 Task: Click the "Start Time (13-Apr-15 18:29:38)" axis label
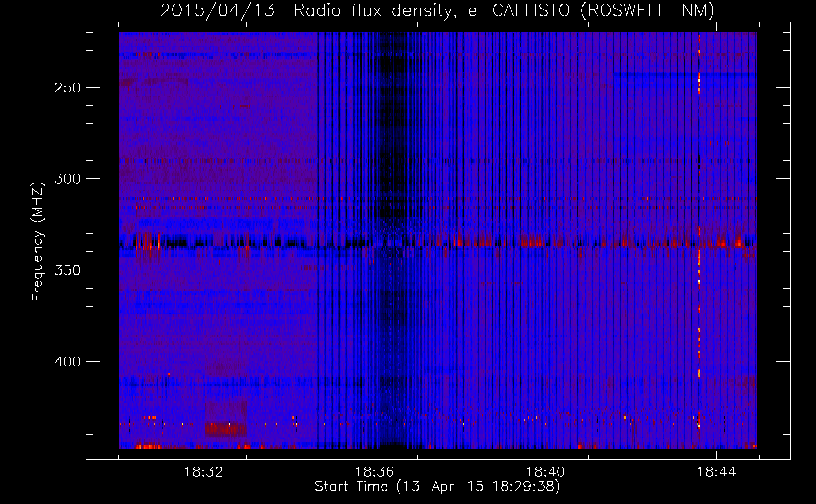(x=437, y=487)
